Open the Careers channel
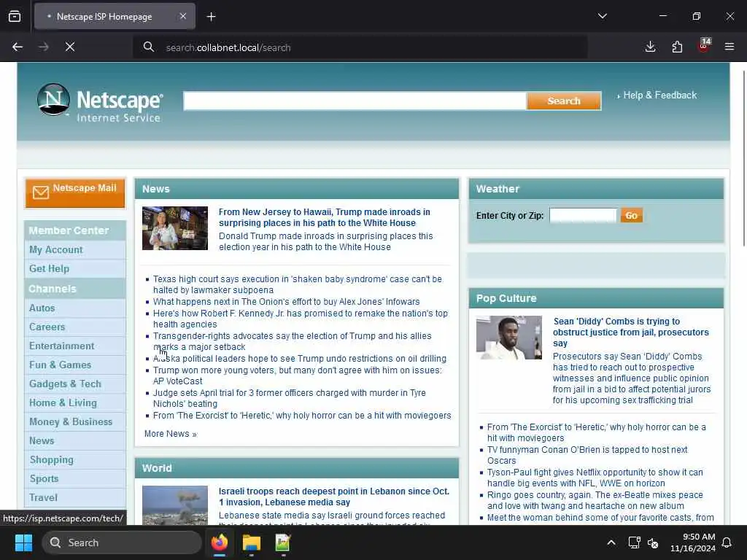747x560 pixels. [47, 327]
